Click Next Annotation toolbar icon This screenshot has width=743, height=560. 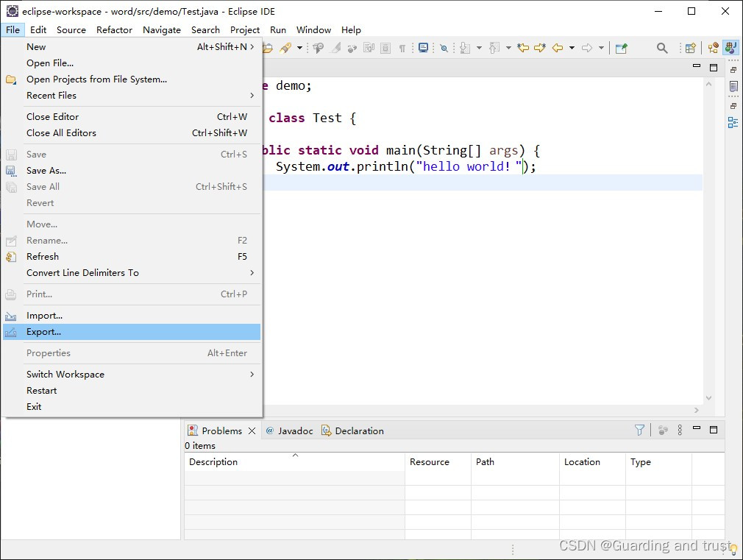[465, 48]
